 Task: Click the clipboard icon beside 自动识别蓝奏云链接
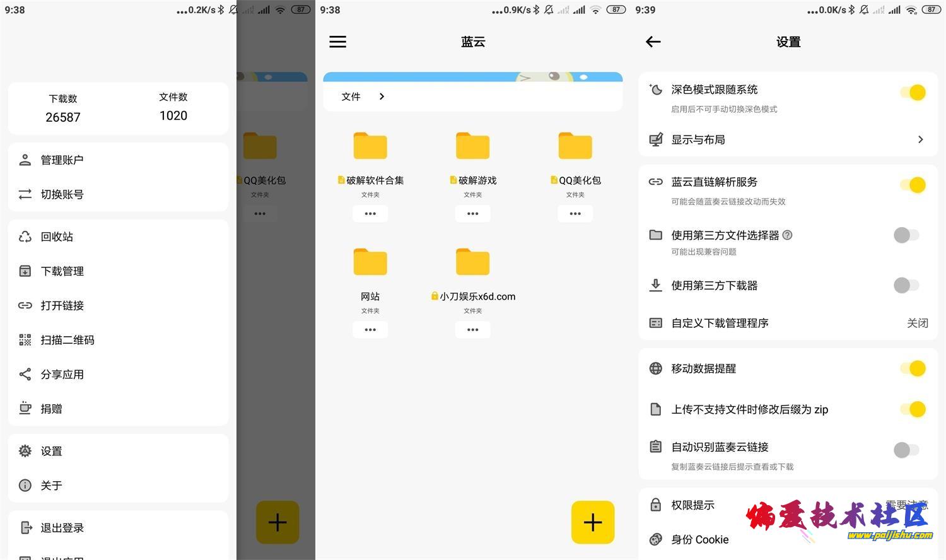656,446
